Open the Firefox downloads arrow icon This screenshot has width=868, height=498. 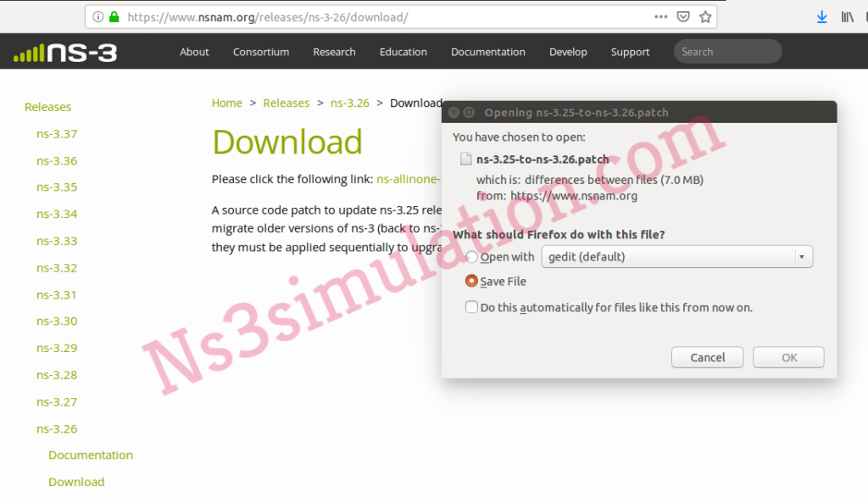click(822, 17)
